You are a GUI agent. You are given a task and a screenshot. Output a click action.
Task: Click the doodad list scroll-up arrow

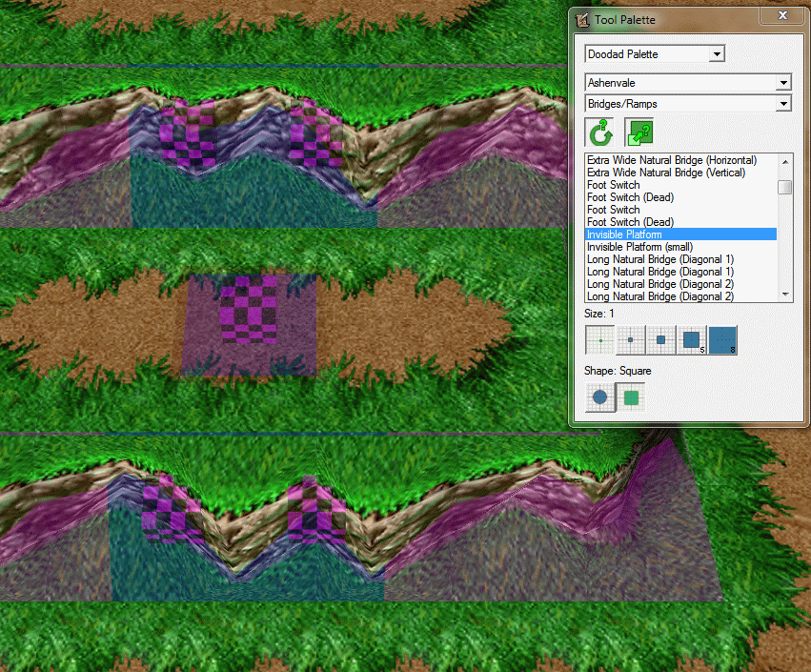pyautogui.click(x=785, y=161)
